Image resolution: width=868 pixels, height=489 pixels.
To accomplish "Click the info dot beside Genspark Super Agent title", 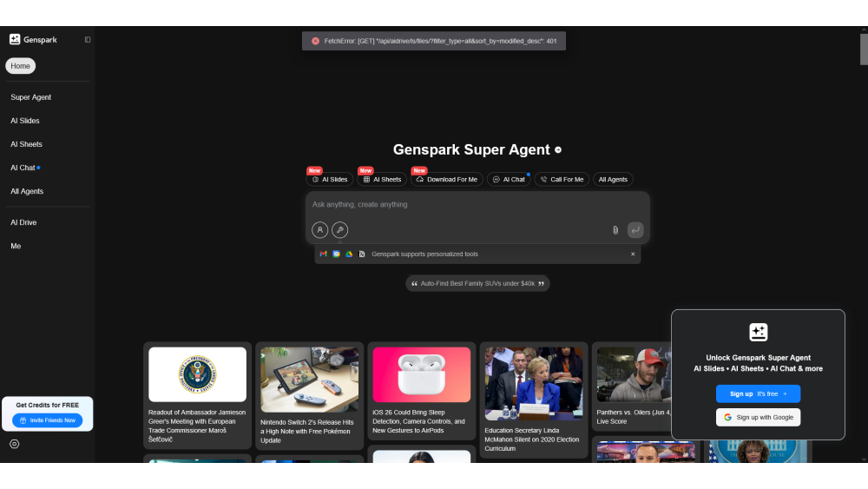I will [x=558, y=149].
